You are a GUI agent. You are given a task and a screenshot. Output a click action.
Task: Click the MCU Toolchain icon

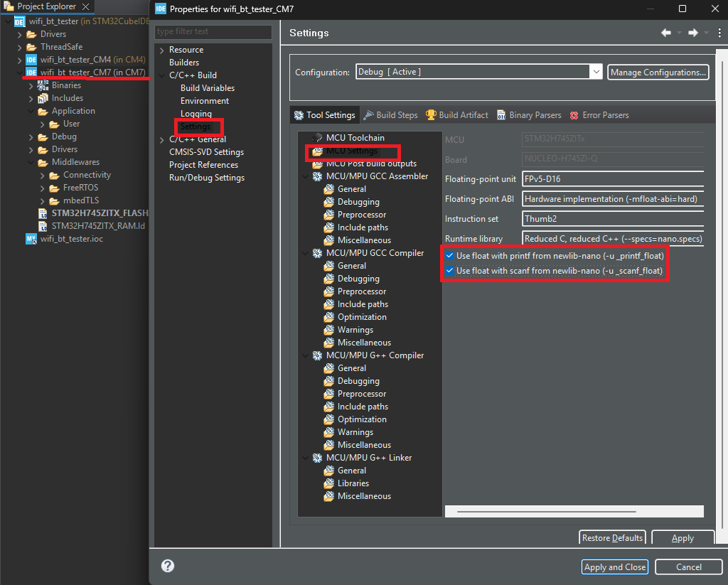coord(317,137)
